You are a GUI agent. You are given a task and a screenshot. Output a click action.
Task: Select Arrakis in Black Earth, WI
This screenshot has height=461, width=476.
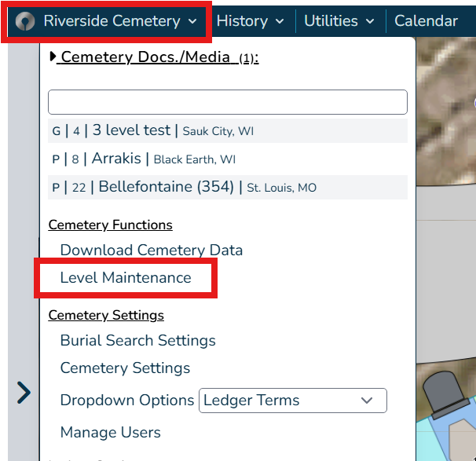(x=228, y=159)
